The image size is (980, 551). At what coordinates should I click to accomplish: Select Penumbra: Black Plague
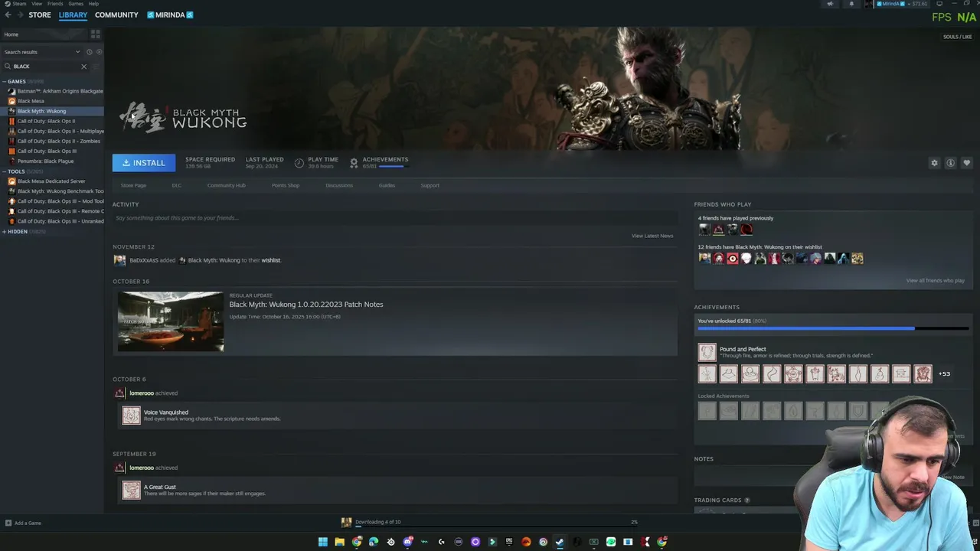pyautogui.click(x=45, y=161)
